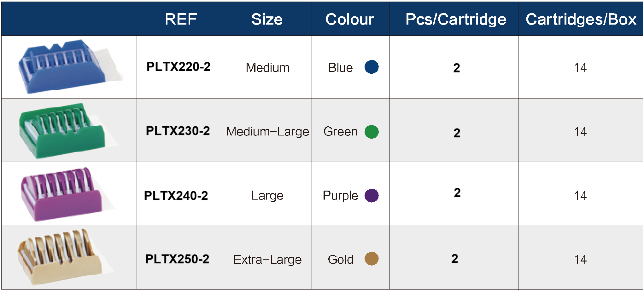This screenshot has height=293, width=644.
Task: Click the Pcs/Cartridge column header
Action: pos(456,19)
